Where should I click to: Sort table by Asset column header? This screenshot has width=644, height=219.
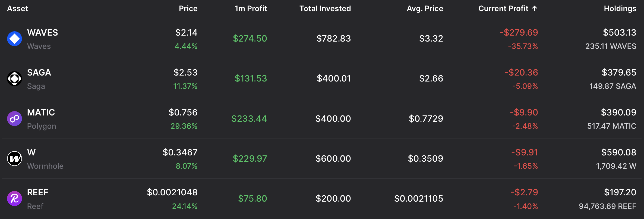tap(17, 8)
